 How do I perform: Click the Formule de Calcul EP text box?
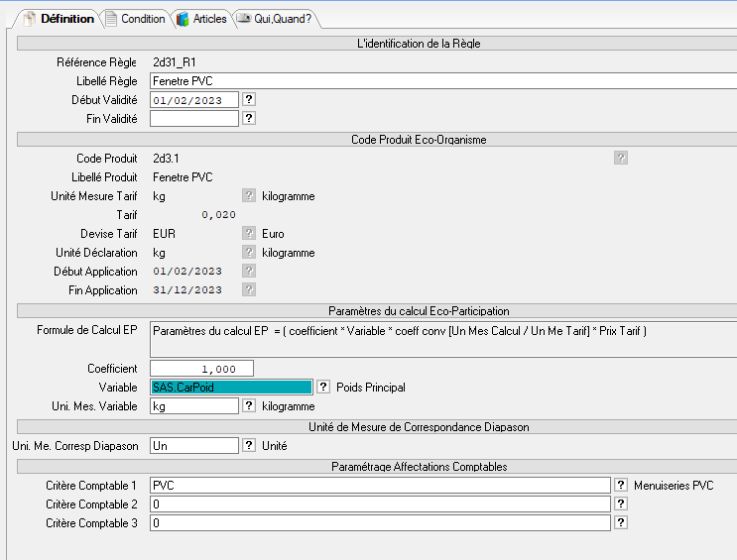442,338
